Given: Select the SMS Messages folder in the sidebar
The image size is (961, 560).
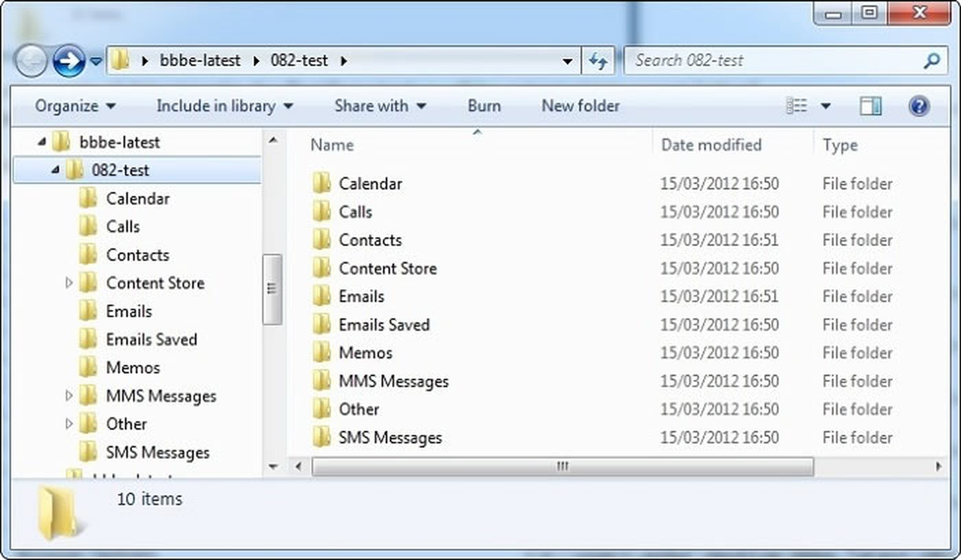Looking at the screenshot, I should tap(159, 452).
